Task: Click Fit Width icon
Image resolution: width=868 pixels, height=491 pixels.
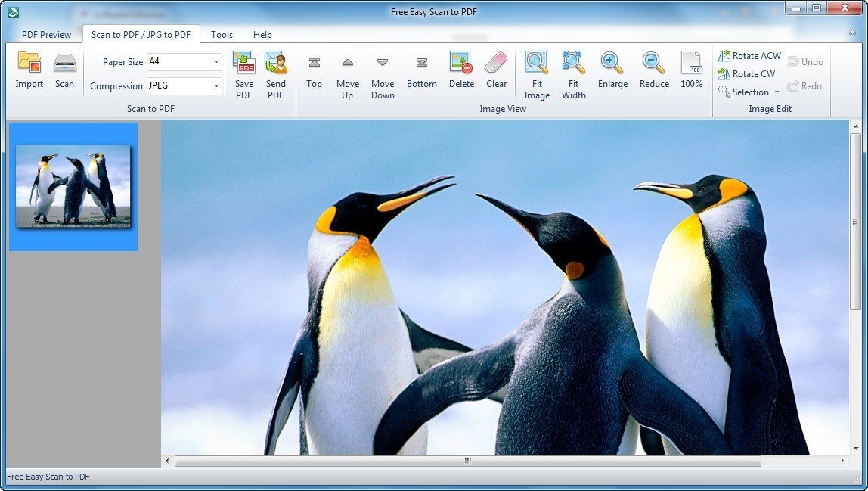Action: coord(573,72)
